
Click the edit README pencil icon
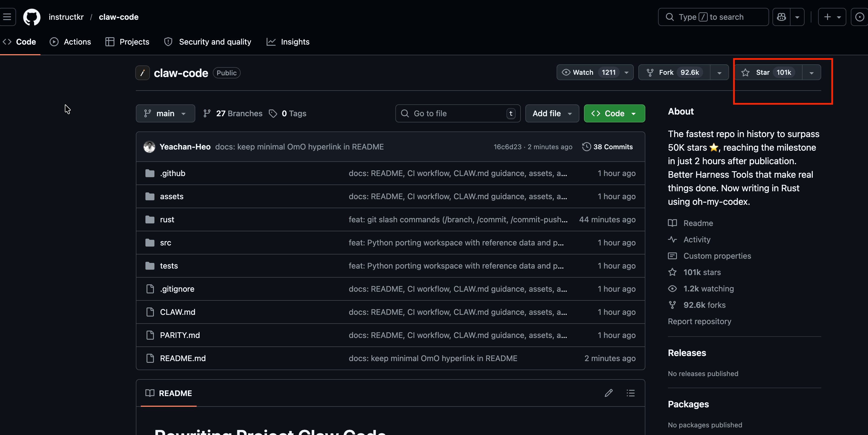608,393
